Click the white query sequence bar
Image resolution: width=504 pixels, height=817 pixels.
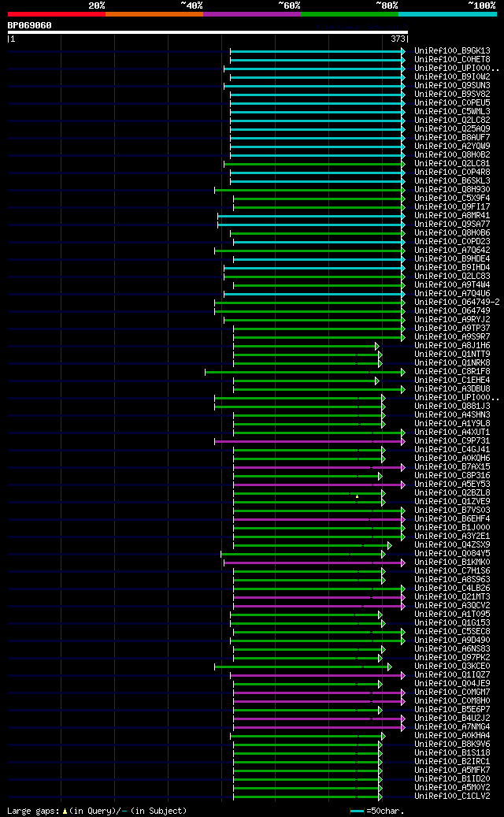[x=208, y=32]
